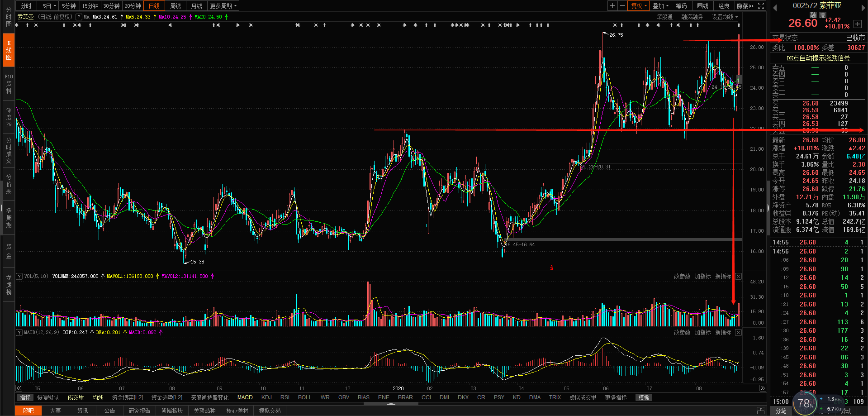Image resolution: width=868 pixels, height=416 pixels.
Task: Close the VOL indicator panel
Action: pyautogui.click(x=738, y=276)
